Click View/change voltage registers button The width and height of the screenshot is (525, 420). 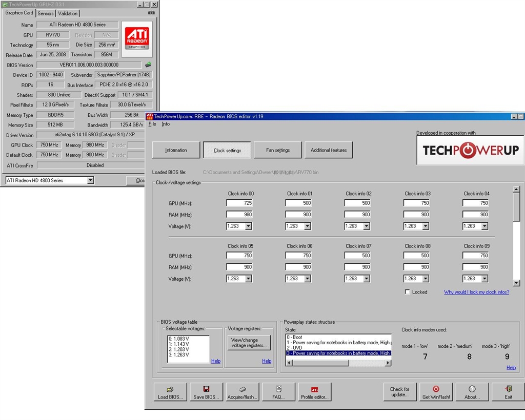click(x=249, y=343)
